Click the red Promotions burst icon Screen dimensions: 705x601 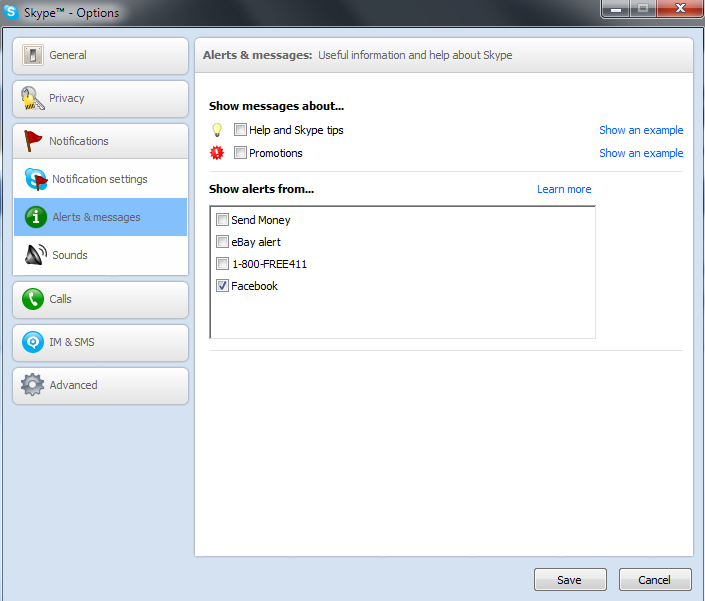(217, 153)
